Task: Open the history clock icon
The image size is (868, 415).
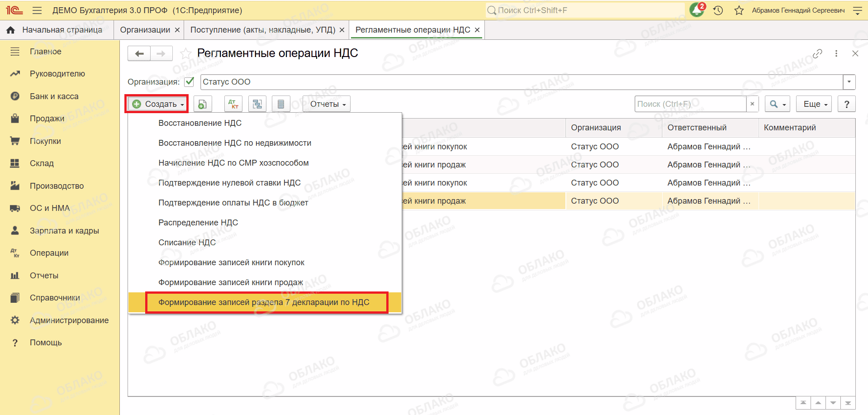Action: point(718,10)
